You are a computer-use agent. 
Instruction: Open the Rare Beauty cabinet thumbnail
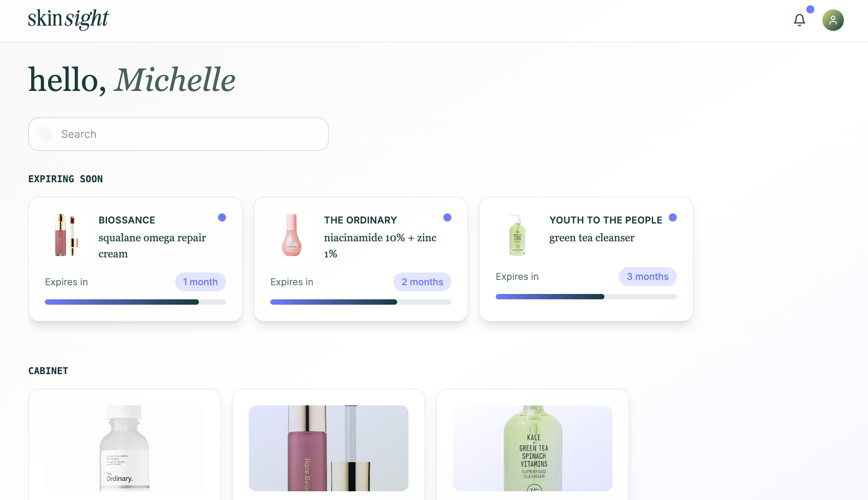[328, 448]
